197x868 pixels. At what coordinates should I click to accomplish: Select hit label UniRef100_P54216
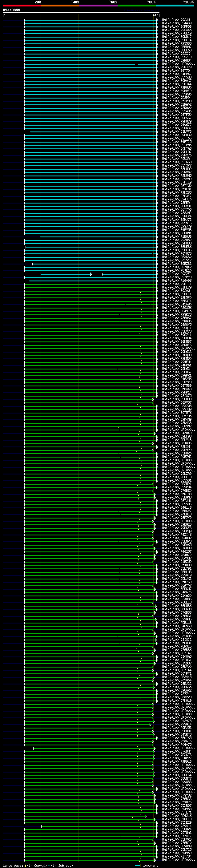(177, 816)
